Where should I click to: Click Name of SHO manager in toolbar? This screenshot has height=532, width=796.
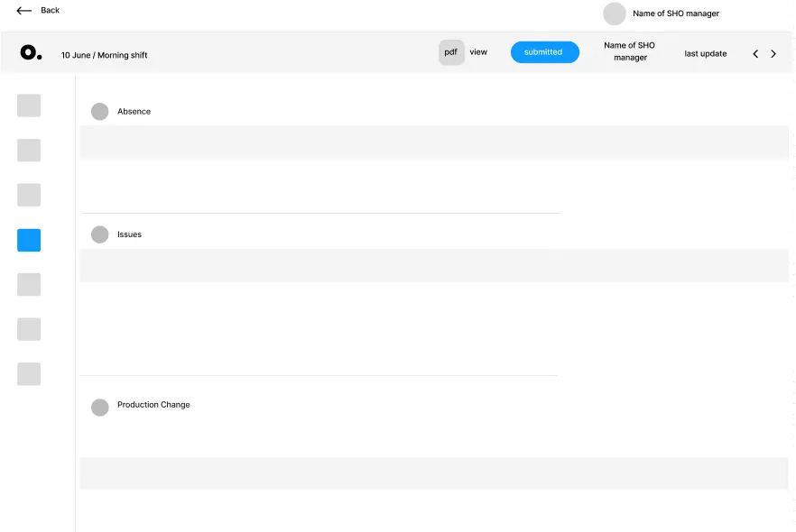tap(630, 51)
